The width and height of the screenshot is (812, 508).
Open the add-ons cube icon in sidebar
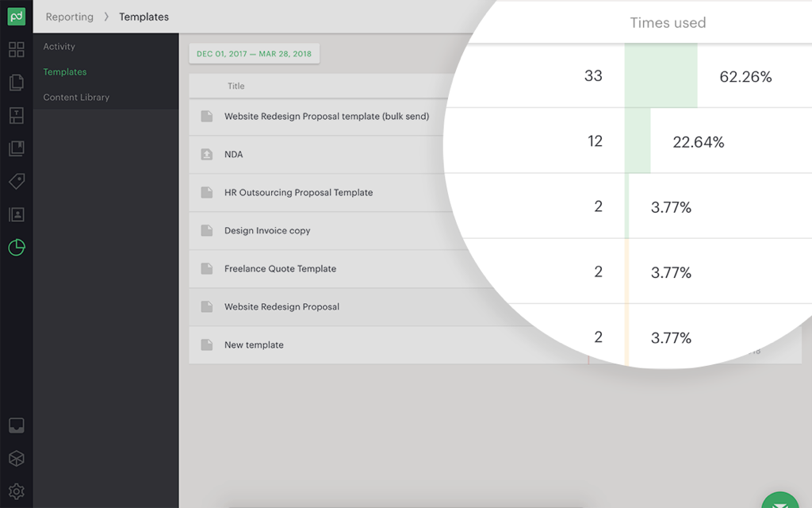click(x=17, y=458)
